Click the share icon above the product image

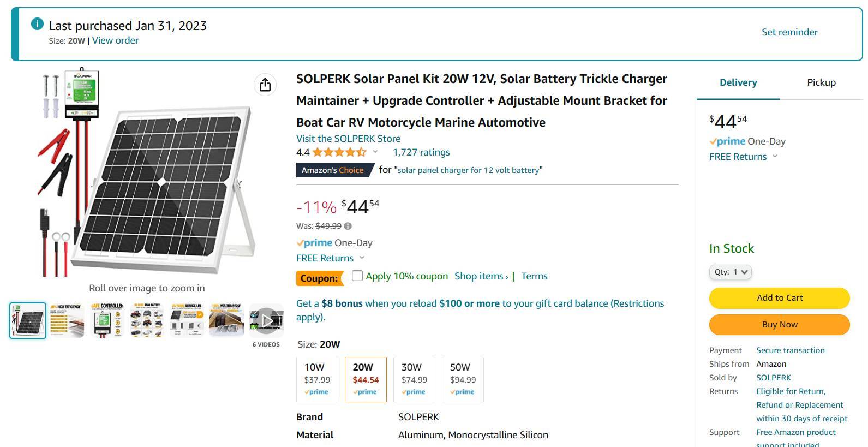265,85
